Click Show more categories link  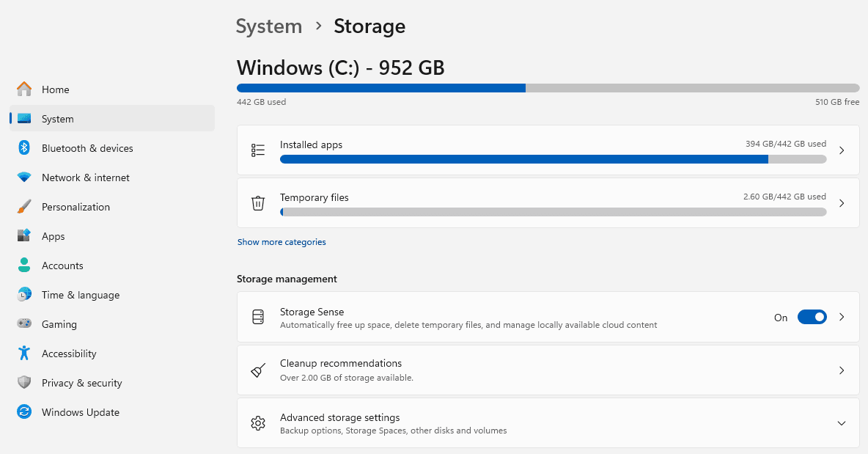click(x=282, y=242)
